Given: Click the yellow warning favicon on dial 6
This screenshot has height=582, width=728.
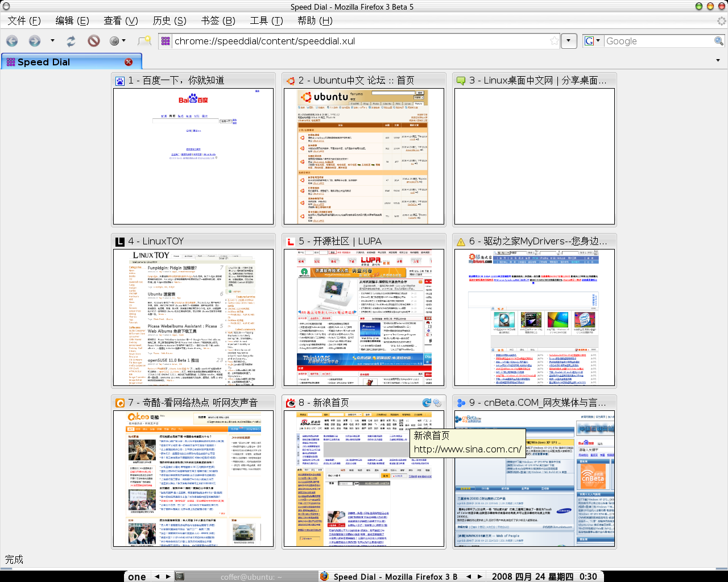Looking at the screenshot, I should coord(461,242).
